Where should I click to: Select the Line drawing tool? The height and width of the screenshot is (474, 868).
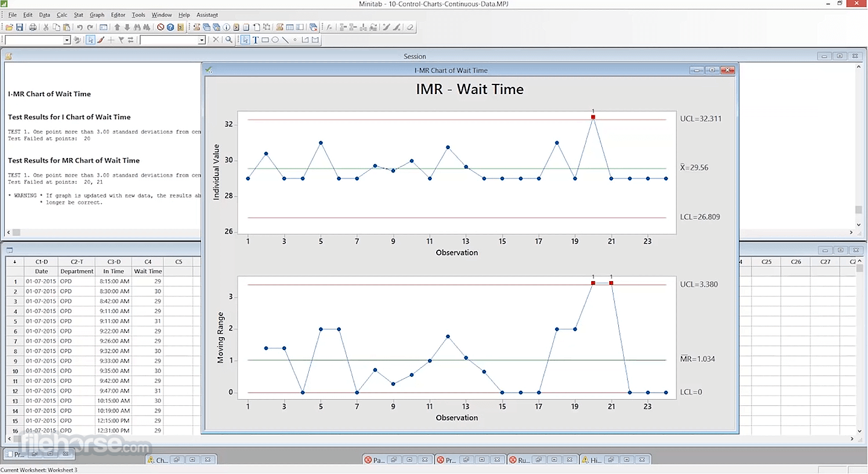coord(285,40)
